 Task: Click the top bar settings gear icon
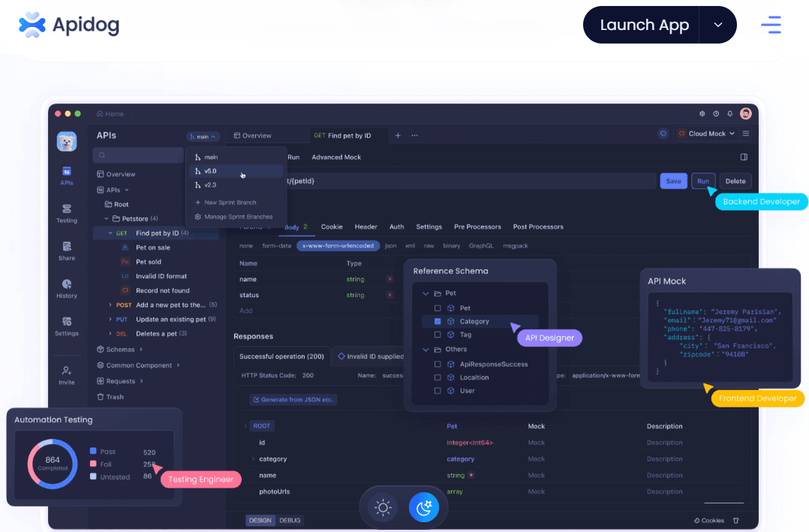click(702, 113)
